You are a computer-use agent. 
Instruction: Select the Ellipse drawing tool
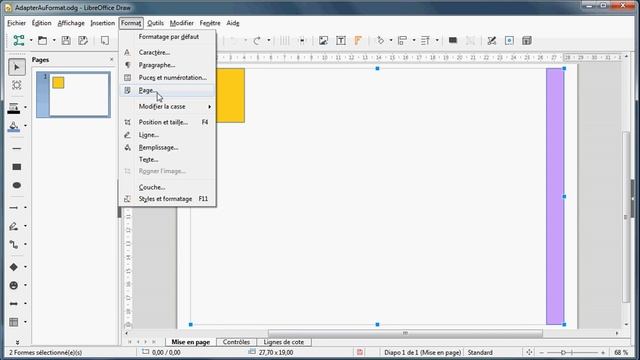(x=17, y=185)
